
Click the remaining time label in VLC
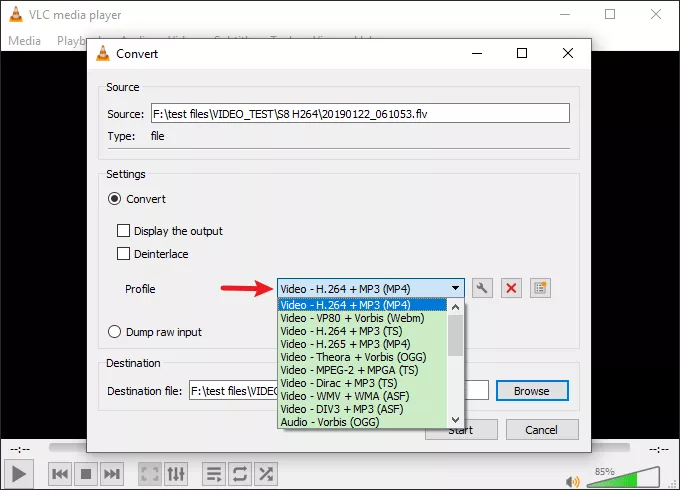coord(659,449)
